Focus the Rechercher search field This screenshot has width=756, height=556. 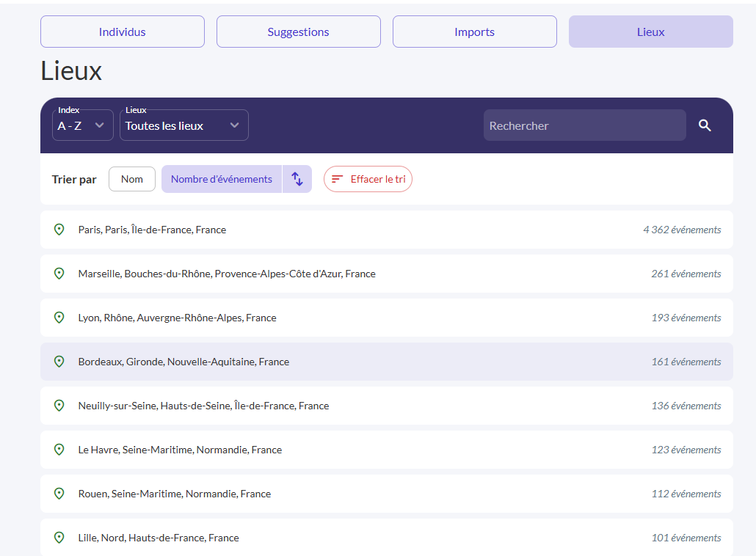(x=584, y=125)
